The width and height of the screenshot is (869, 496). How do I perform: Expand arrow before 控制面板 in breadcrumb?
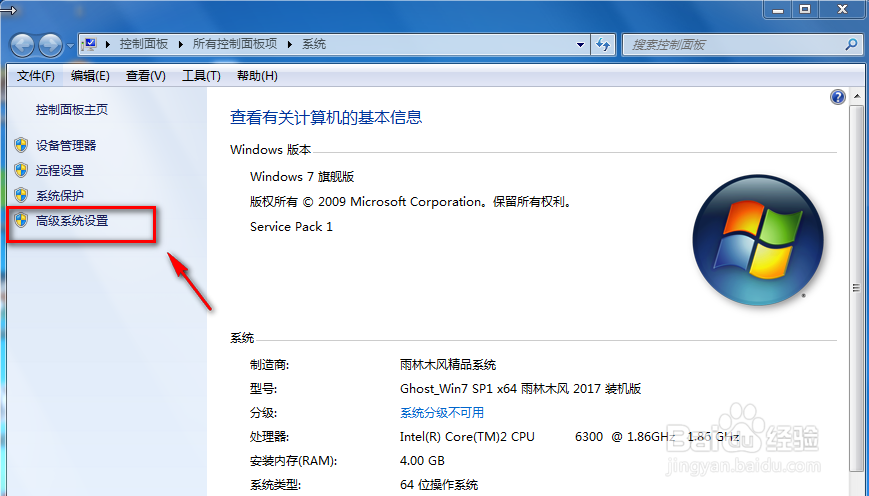point(108,44)
